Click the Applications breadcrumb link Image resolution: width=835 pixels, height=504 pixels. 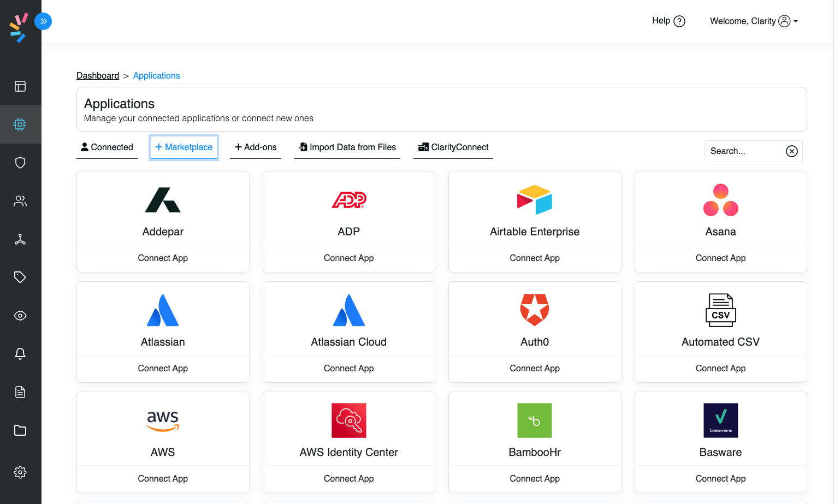point(157,75)
